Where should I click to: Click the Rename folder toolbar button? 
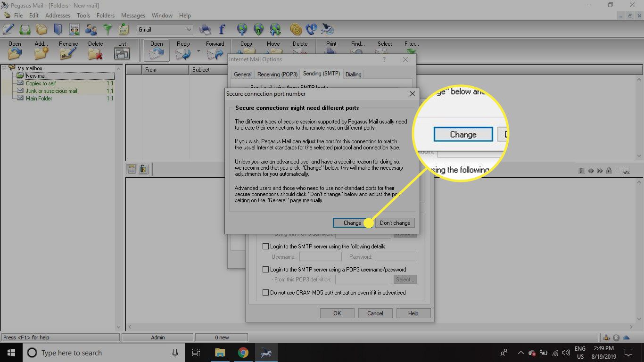click(68, 50)
